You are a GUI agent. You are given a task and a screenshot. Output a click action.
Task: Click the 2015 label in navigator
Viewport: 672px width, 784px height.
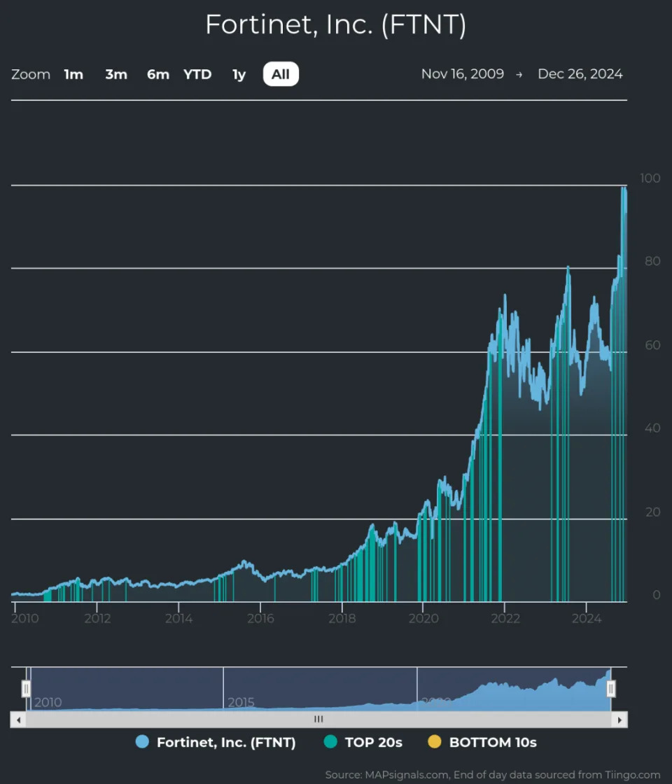coord(241,703)
